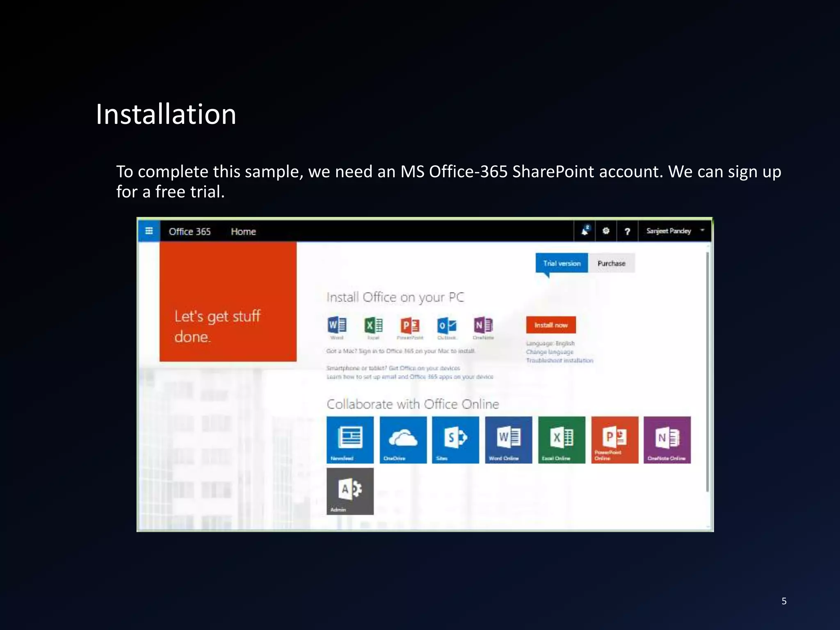Click the Language: English text
The width and height of the screenshot is (840, 630).
(x=550, y=343)
